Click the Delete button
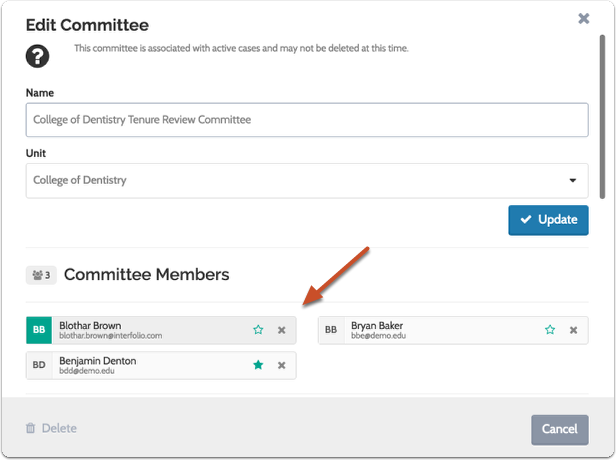 tap(51, 429)
